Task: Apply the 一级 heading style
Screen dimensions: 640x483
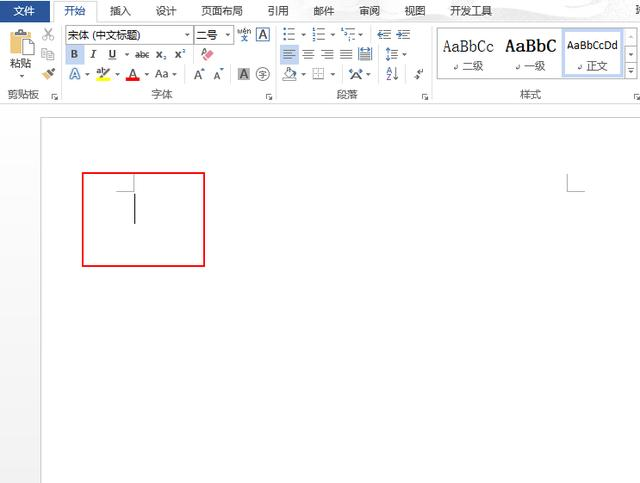Action: (x=530, y=53)
